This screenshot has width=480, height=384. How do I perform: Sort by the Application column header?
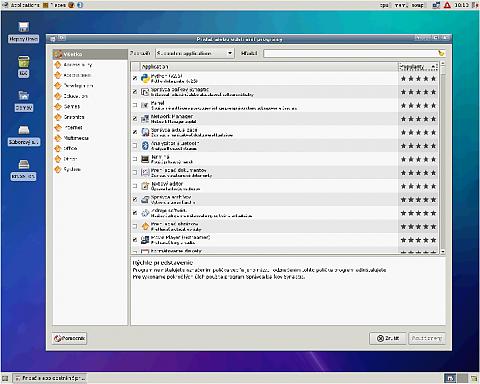click(269, 67)
